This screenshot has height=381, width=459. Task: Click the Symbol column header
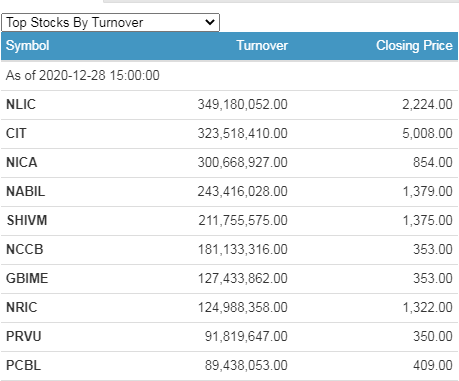tap(28, 46)
